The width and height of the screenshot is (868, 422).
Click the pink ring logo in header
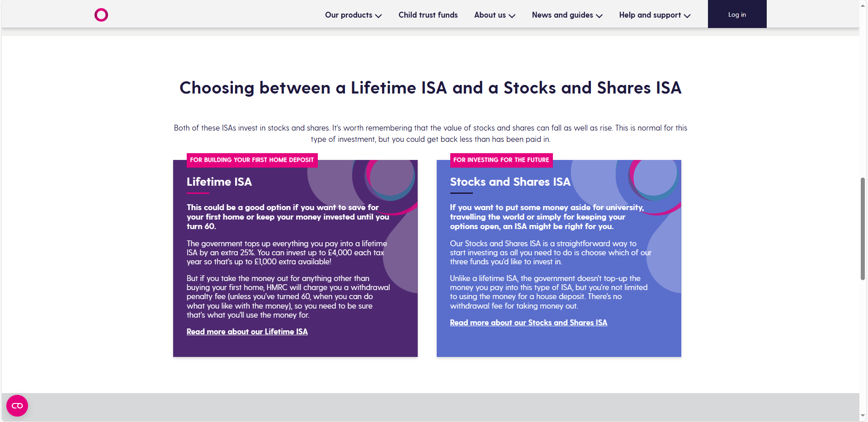(101, 15)
